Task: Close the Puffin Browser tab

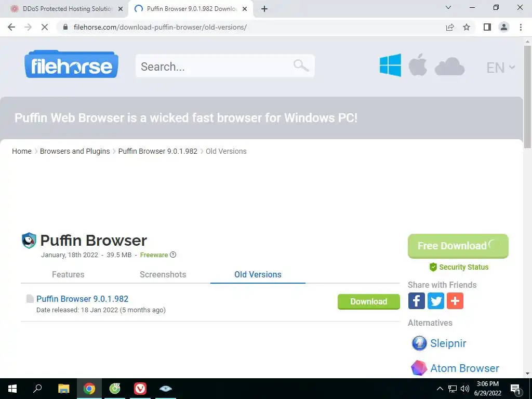Action: pos(245,9)
